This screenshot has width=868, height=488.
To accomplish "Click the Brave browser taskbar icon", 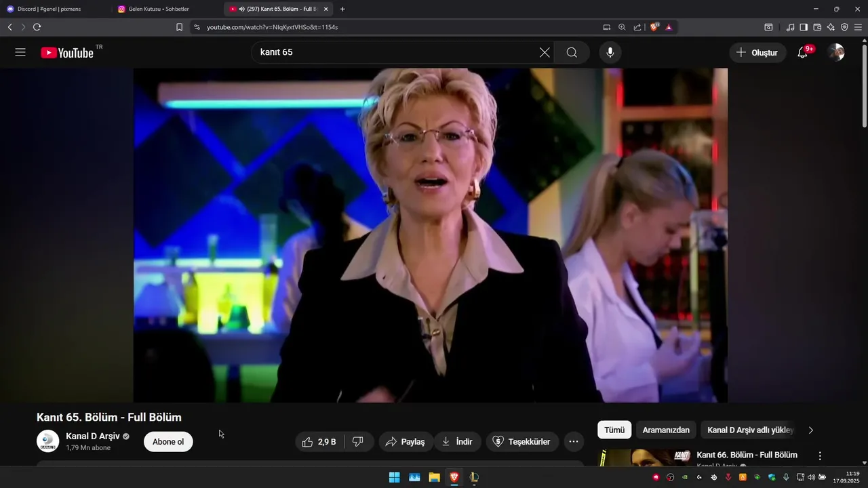I will pyautogui.click(x=454, y=477).
